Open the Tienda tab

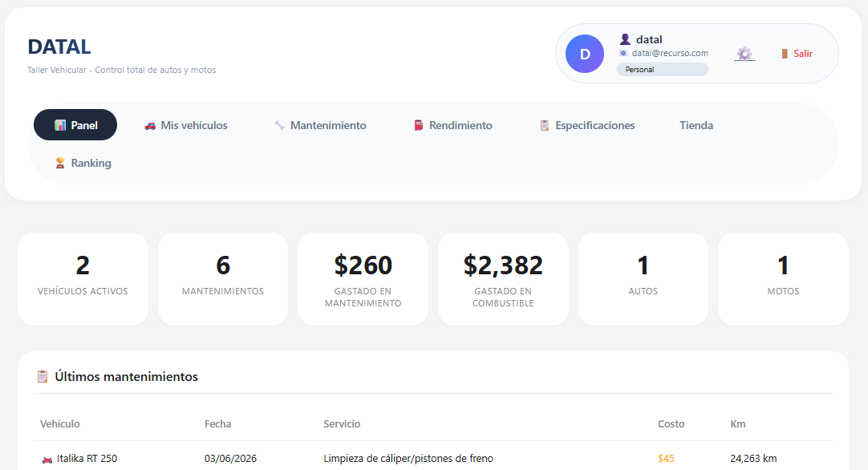(x=696, y=125)
